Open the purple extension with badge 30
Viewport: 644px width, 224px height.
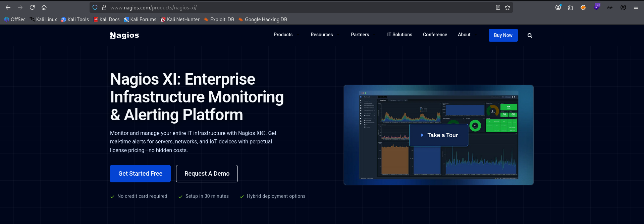[x=596, y=7]
